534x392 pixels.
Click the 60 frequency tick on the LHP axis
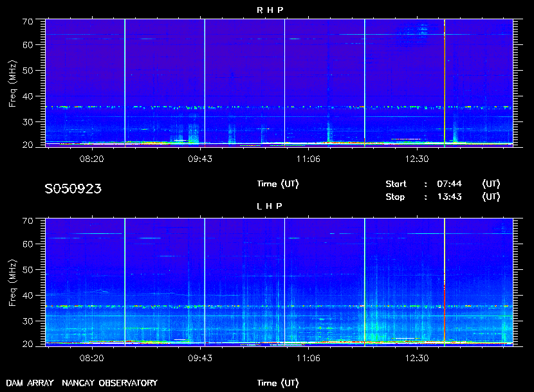[28, 244]
